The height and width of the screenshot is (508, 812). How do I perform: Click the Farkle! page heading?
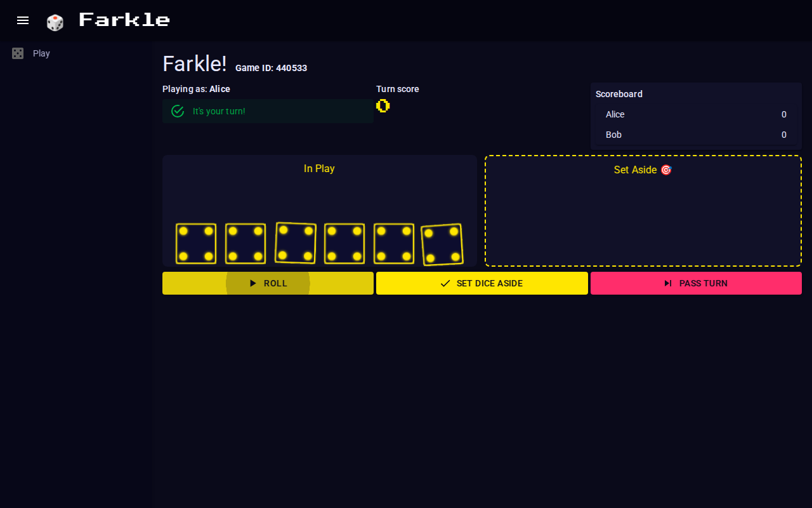[195, 63]
